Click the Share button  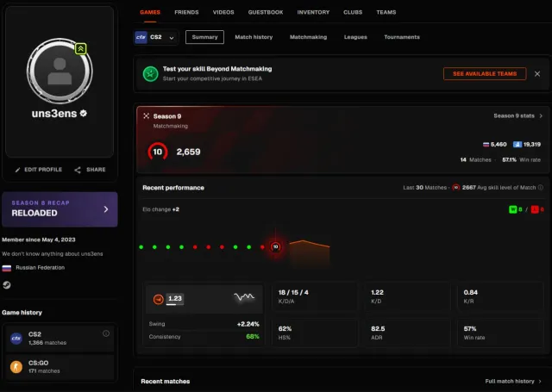coord(90,170)
